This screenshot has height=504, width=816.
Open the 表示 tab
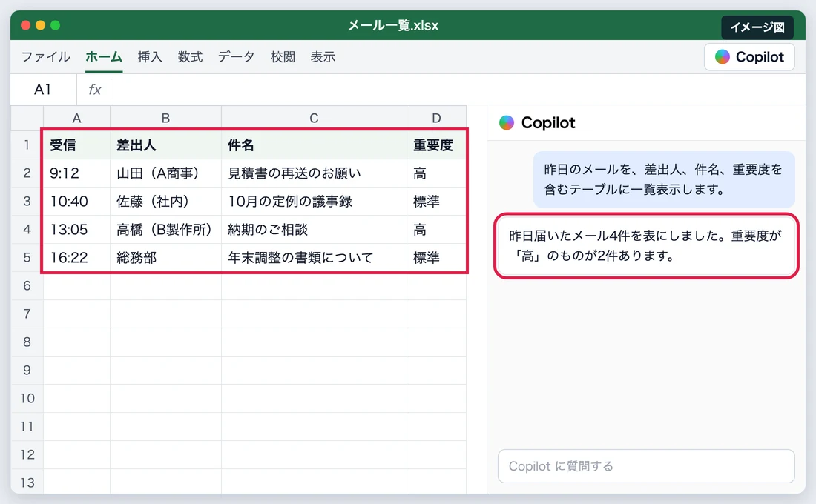pyautogui.click(x=323, y=56)
